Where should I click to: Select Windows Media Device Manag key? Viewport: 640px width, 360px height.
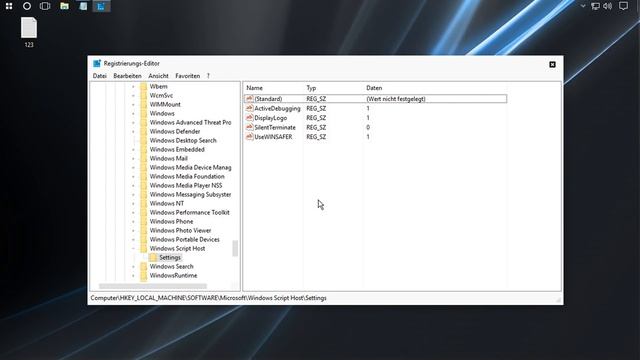pyautogui.click(x=190, y=167)
